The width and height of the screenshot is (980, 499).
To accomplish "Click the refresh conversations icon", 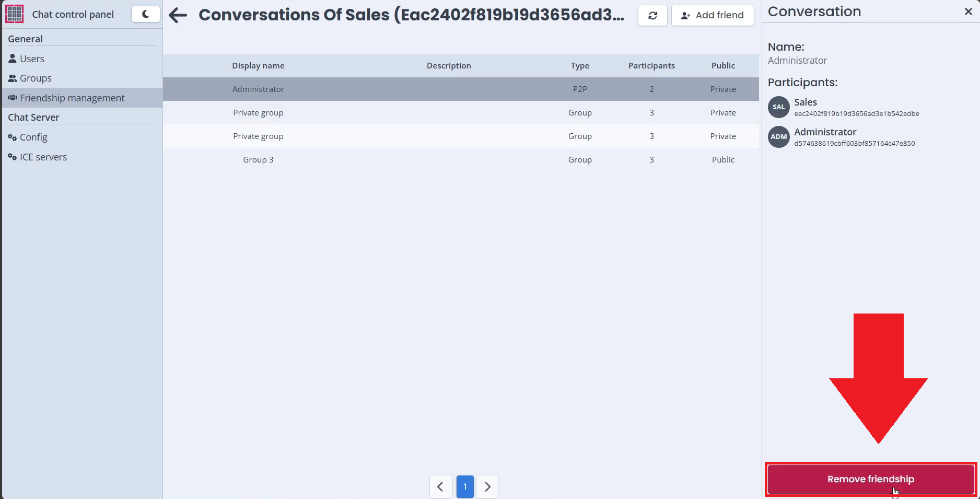I will [652, 16].
